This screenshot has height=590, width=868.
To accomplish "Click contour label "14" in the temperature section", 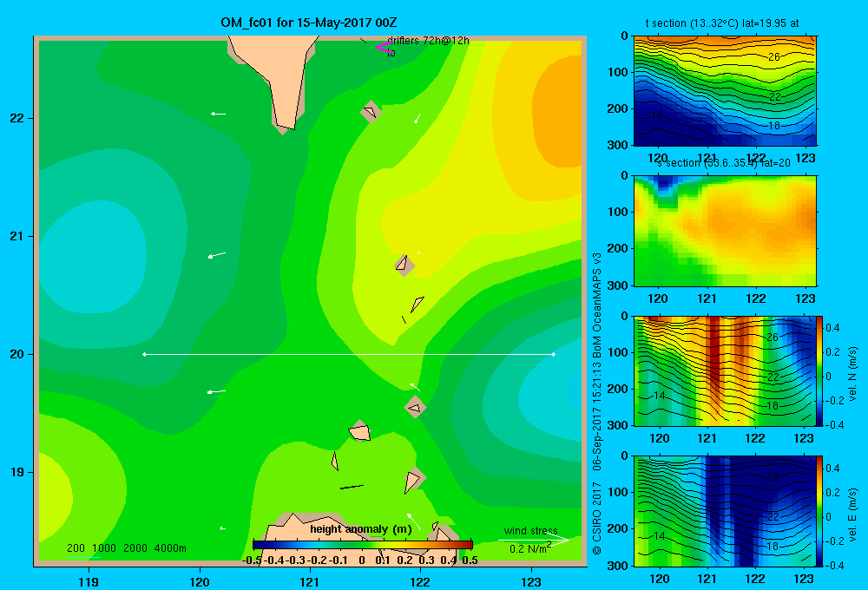I will click(x=656, y=115).
